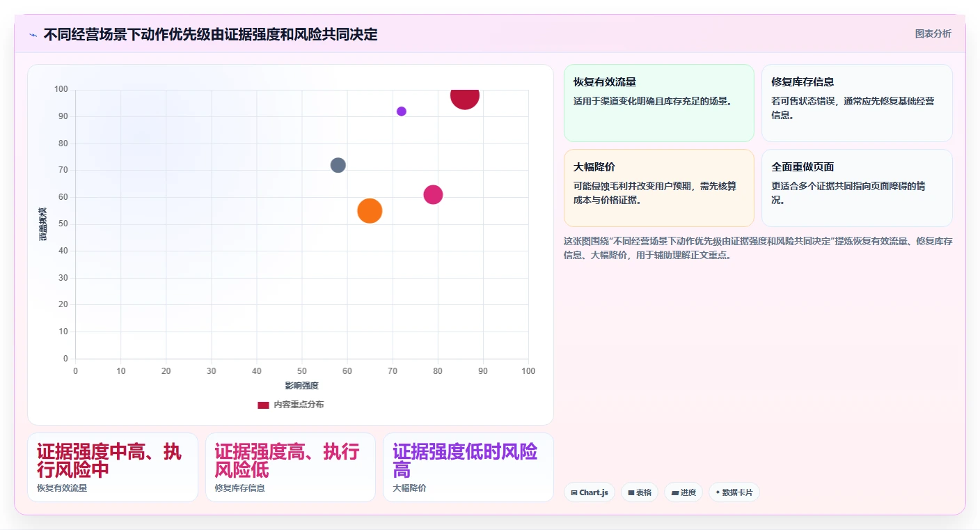Select the small purple bubble on the chart
Viewport: 980px width, 530px height.
pos(402,111)
